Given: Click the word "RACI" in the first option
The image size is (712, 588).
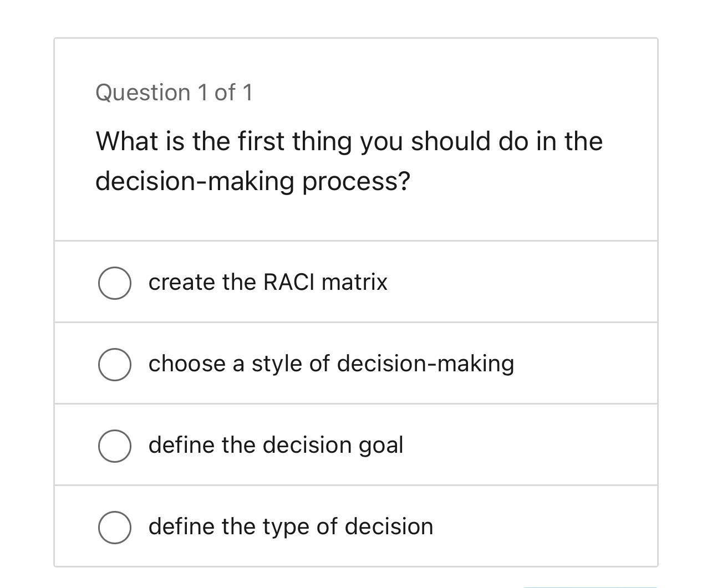Looking at the screenshot, I should [288, 282].
